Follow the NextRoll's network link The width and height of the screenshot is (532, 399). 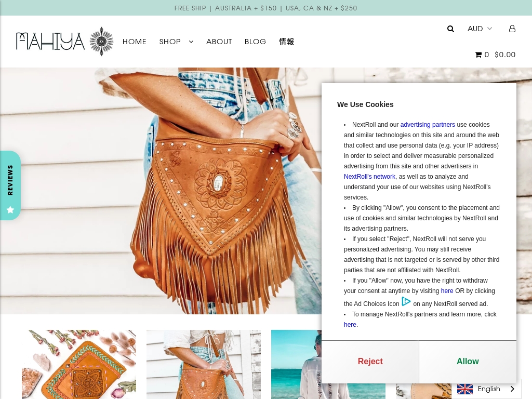point(369,177)
